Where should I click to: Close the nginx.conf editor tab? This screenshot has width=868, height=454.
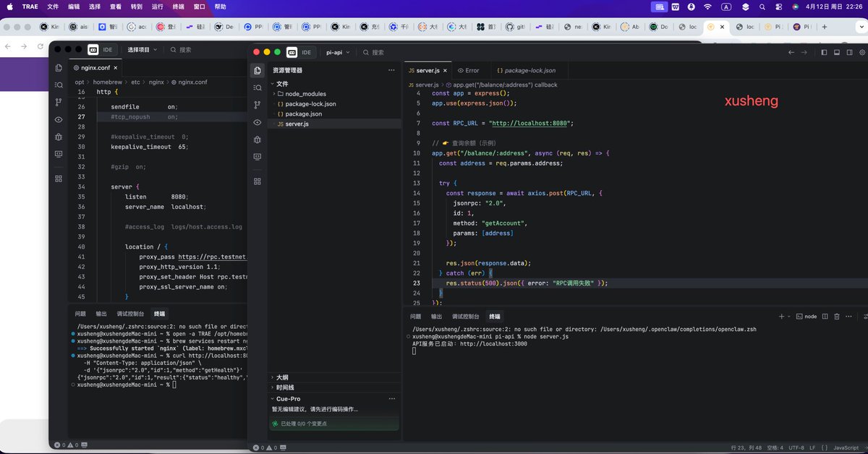click(x=116, y=67)
